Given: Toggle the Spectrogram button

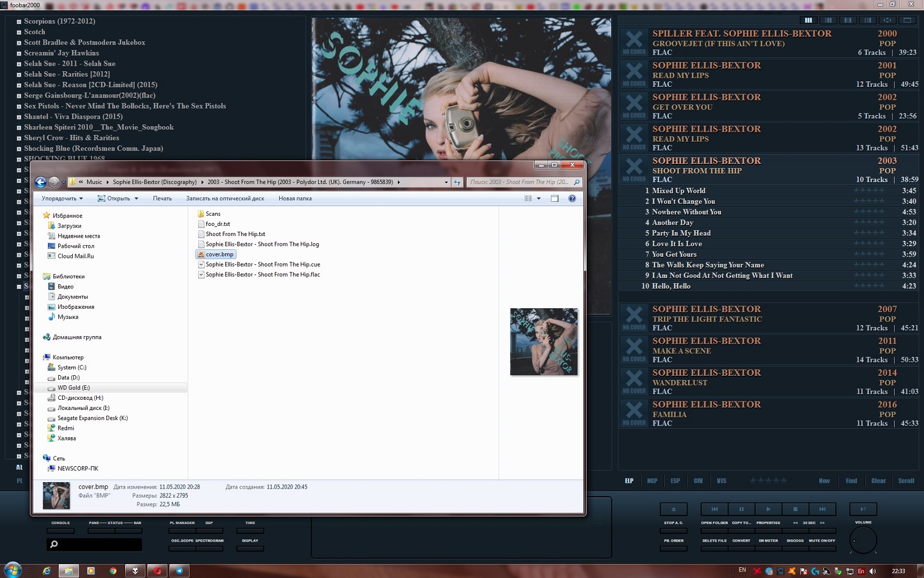Looking at the screenshot, I should (209, 548).
